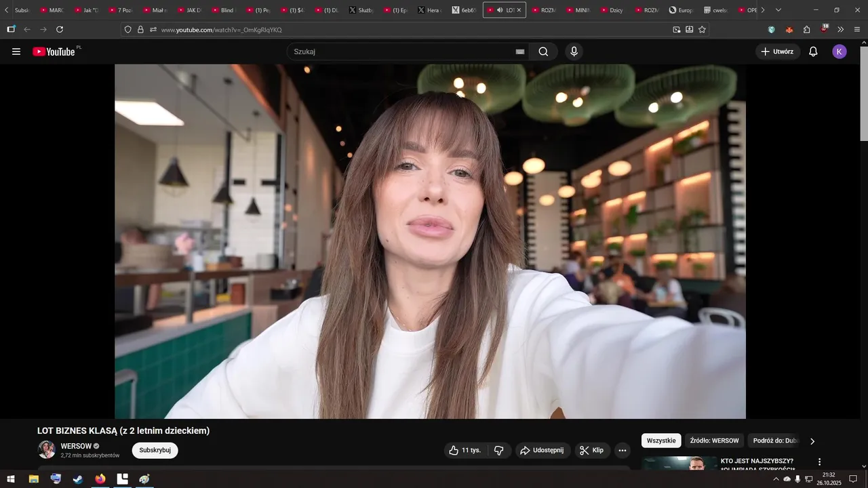Open the on-screen keyboard icon in search box
This screenshot has height=488, width=868.
pos(520,52)
